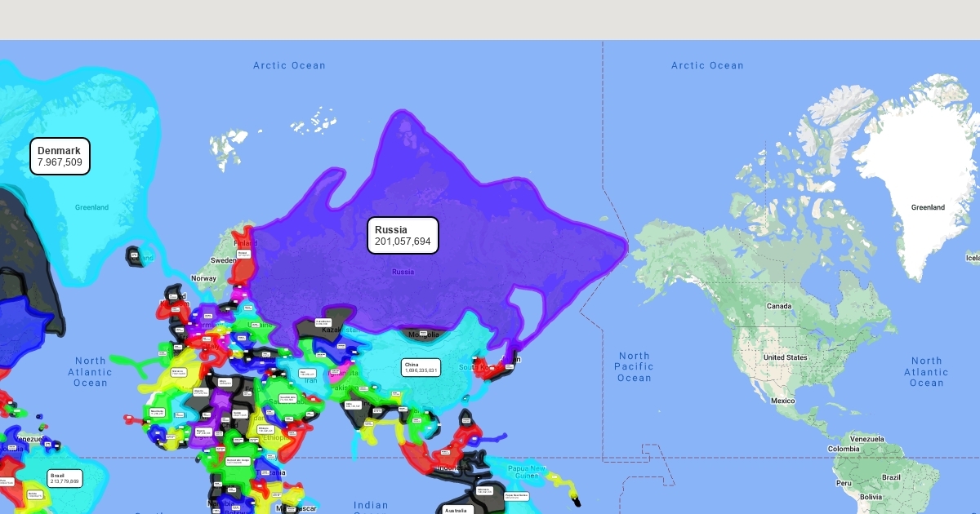Click the Canada label on map
The height and width of the screenshot is (514, 980).
(x=778, y=306)
